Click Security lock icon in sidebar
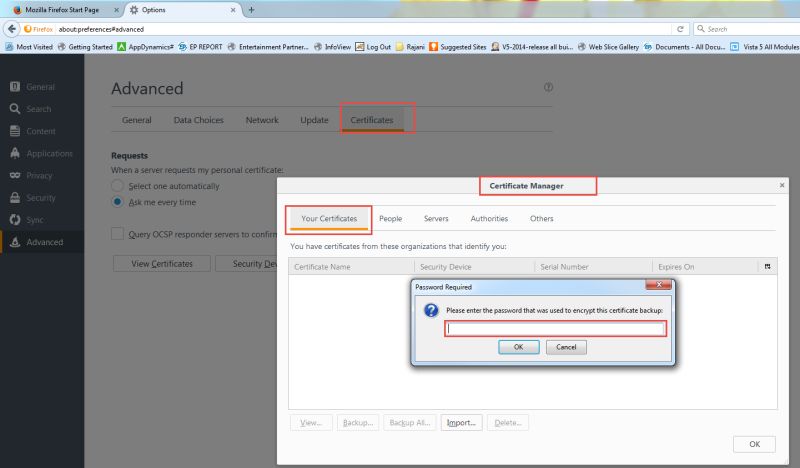The image size is (800, 468). (15, 198)
